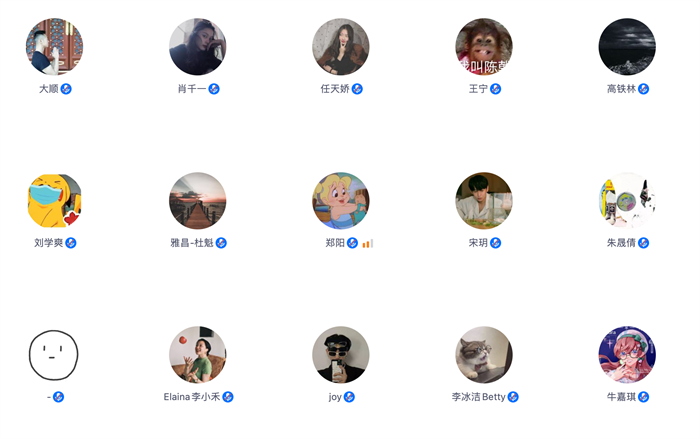The height and width of the screenshot is (439, 700).
Task: Click the participant name Elaina 李小禾
Action: [192, 397]
